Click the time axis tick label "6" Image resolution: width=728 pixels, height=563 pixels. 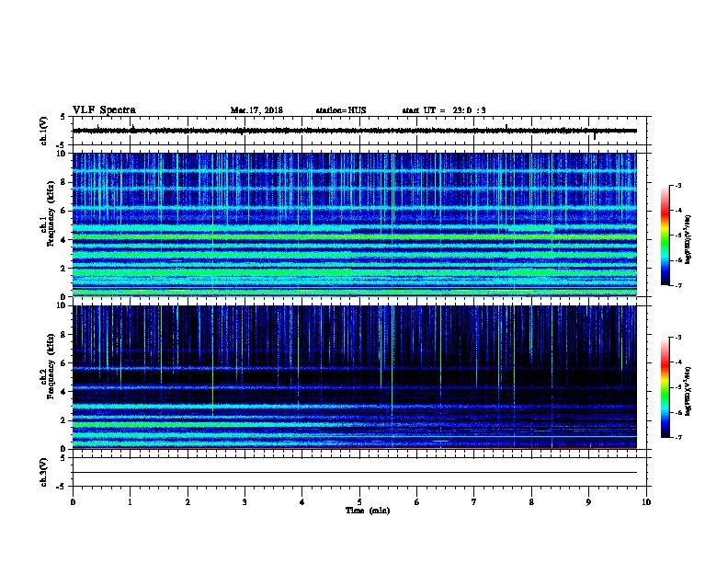417,502
